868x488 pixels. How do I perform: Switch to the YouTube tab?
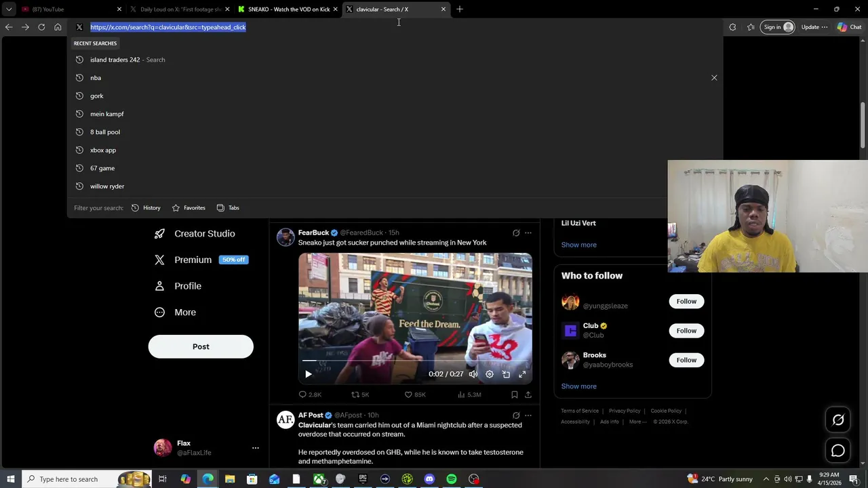[71, 9]
